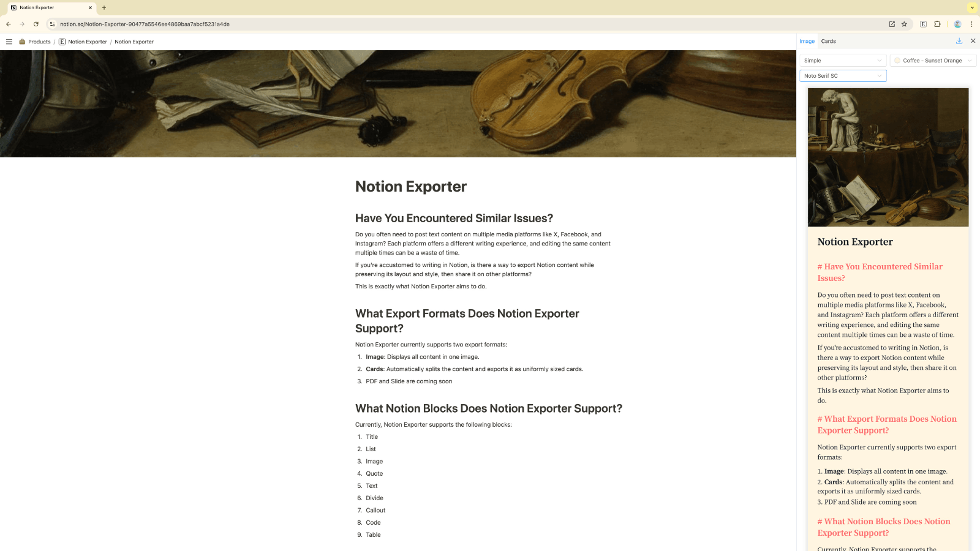Screen dimensions: 980x551
Task: Click 'This is exactly what Notion Exporter aims to do.' on page
Action: point(421,287)
